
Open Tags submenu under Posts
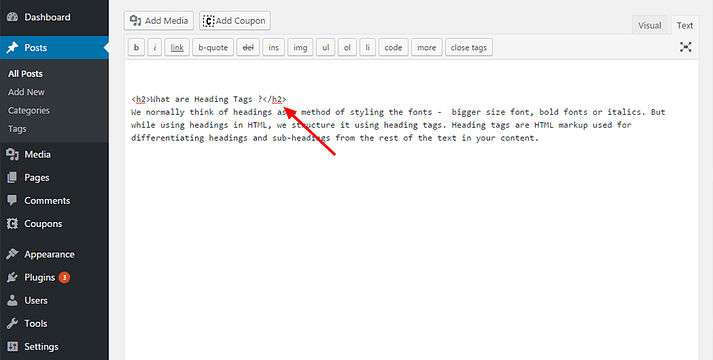click(17, 129)
